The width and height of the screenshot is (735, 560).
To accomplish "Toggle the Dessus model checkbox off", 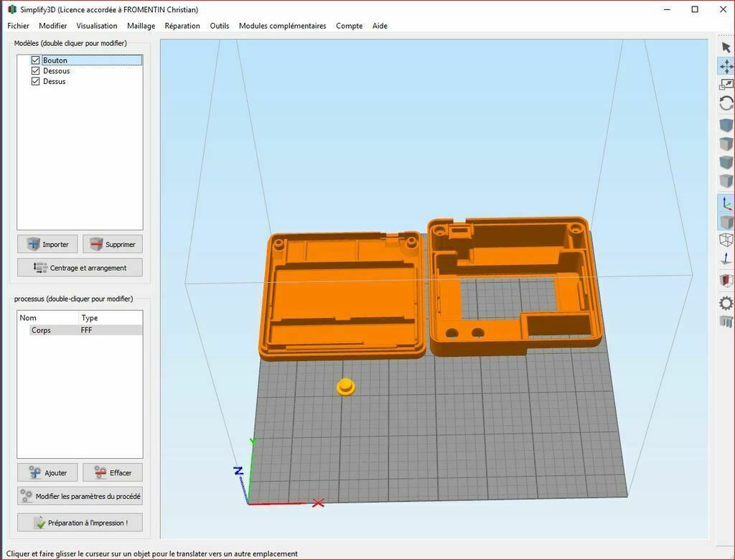I will tap(35, 81).
